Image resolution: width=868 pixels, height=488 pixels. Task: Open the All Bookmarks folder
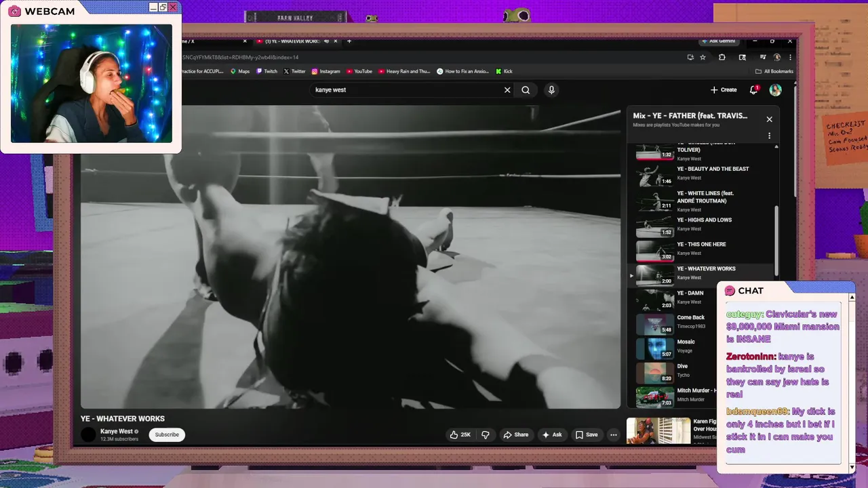point(774,71)
